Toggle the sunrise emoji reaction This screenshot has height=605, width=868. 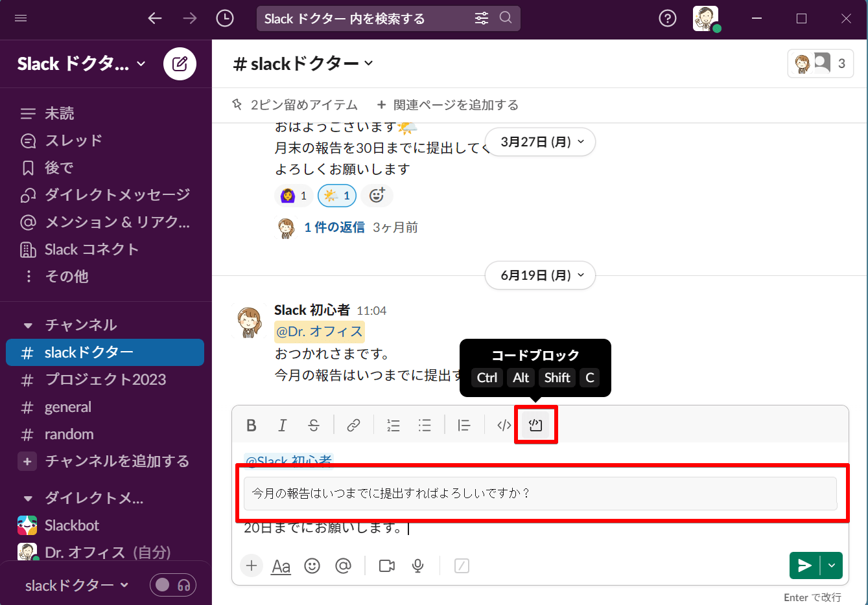click(x=336, y=195)
